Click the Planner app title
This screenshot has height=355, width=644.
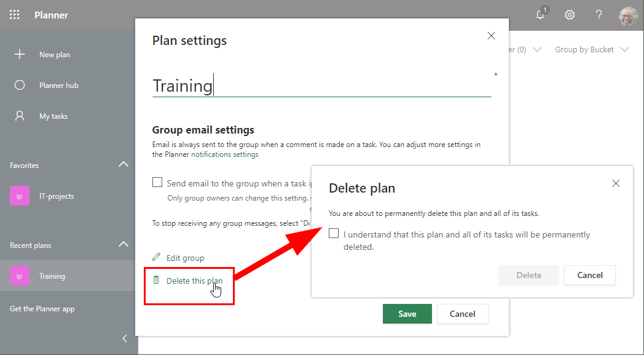coord(52,15)
